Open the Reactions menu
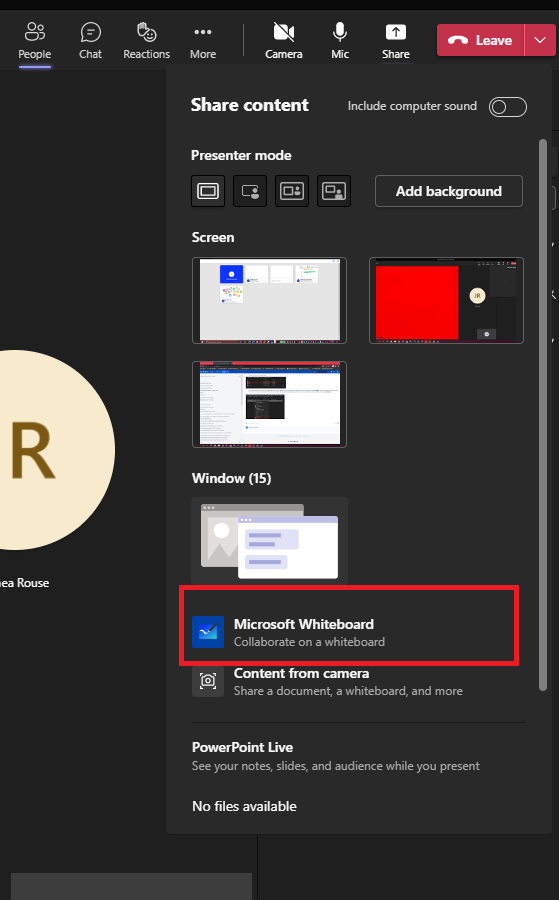 click(146, 41)
